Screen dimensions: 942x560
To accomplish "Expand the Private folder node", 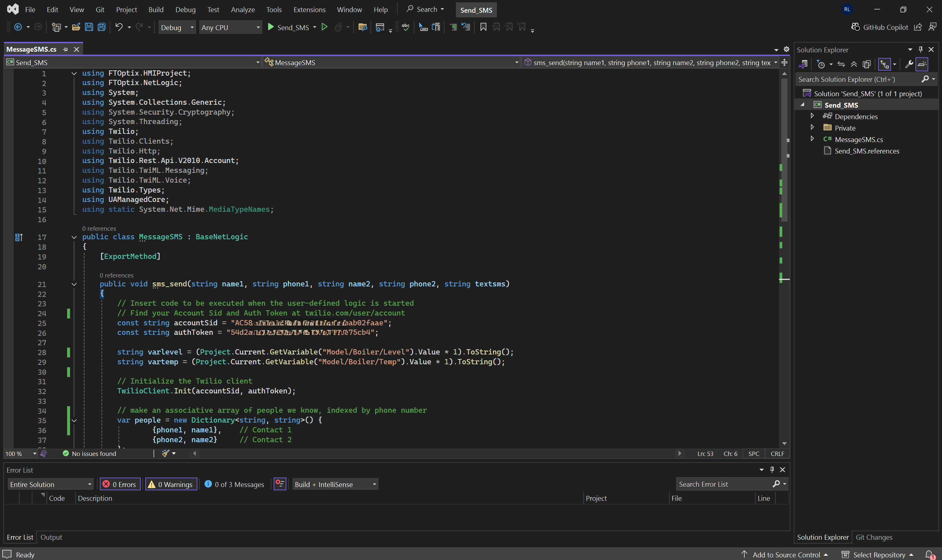I will pyautogui.click(x=812, y=127).
